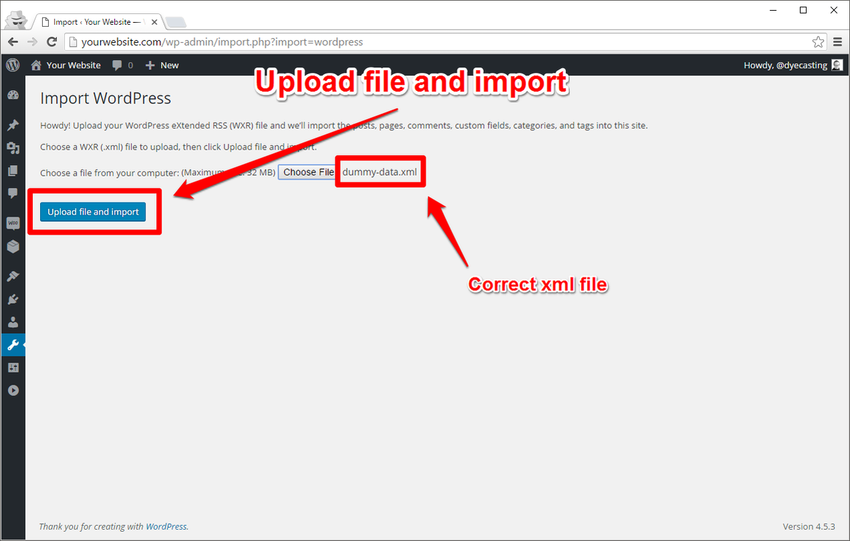Go forward with browser forward arrow

33,42
